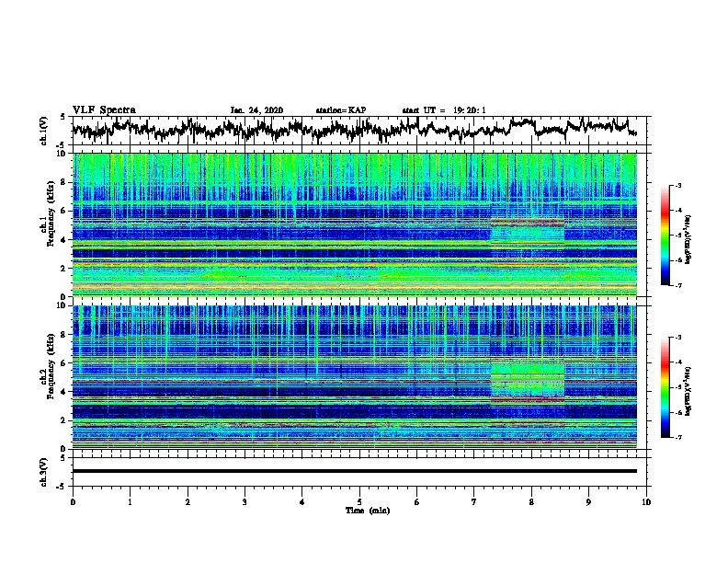Image resolution: width=728 pixels, height=563 pixels.
Task: Click the lower color bar log(PSD) title
Action: click(x=688, y=391)
